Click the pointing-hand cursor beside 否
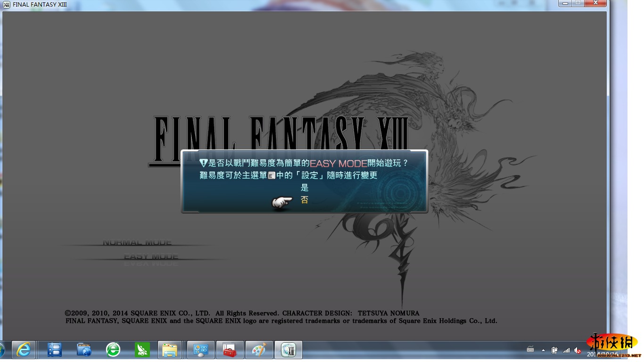Viewport: 644px width, 362px height. (282, 203)
